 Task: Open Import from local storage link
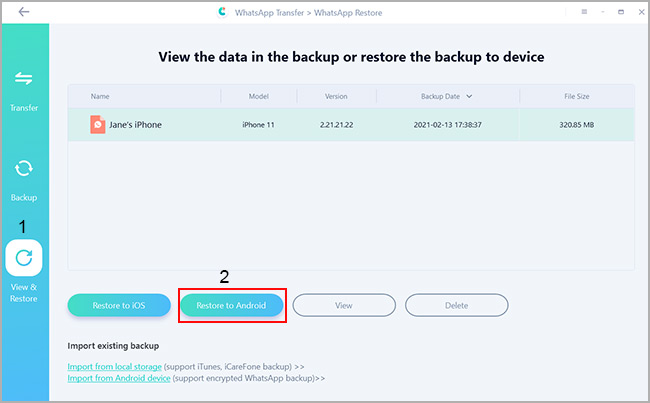point(117,367)
